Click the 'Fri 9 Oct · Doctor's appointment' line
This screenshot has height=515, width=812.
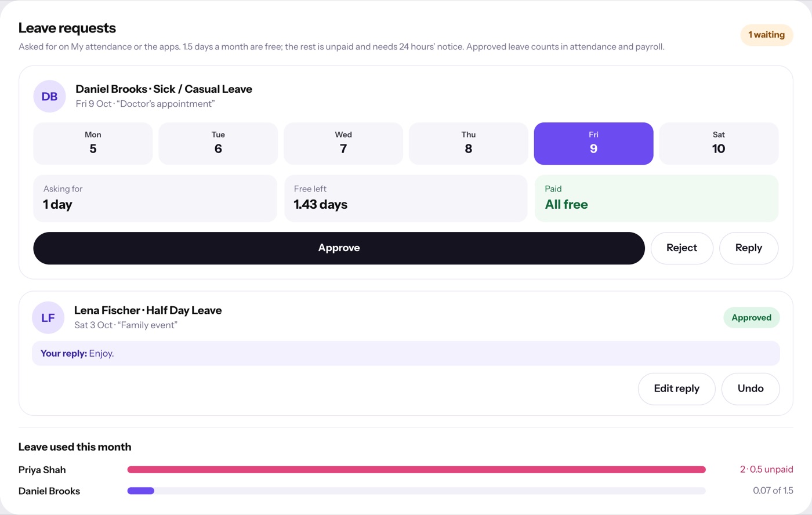(x=145, y=104)
